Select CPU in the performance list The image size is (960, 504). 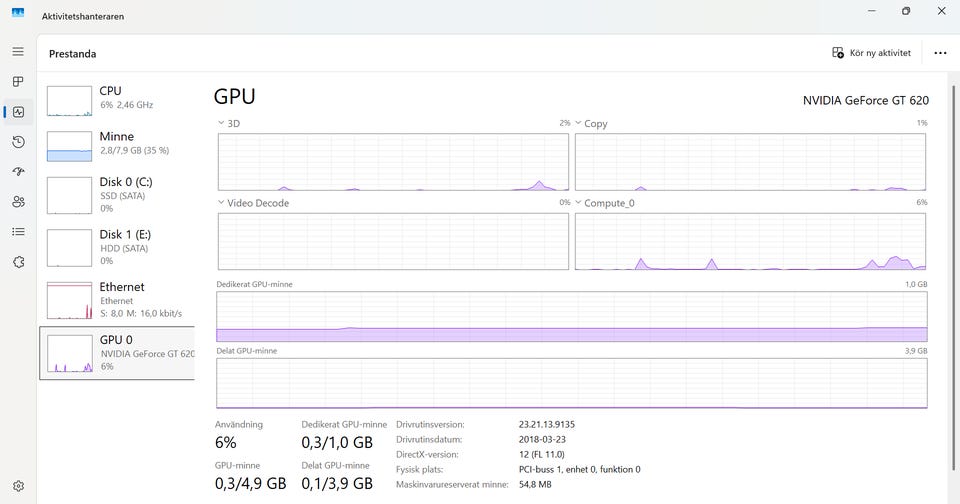[x=116, y=98]
